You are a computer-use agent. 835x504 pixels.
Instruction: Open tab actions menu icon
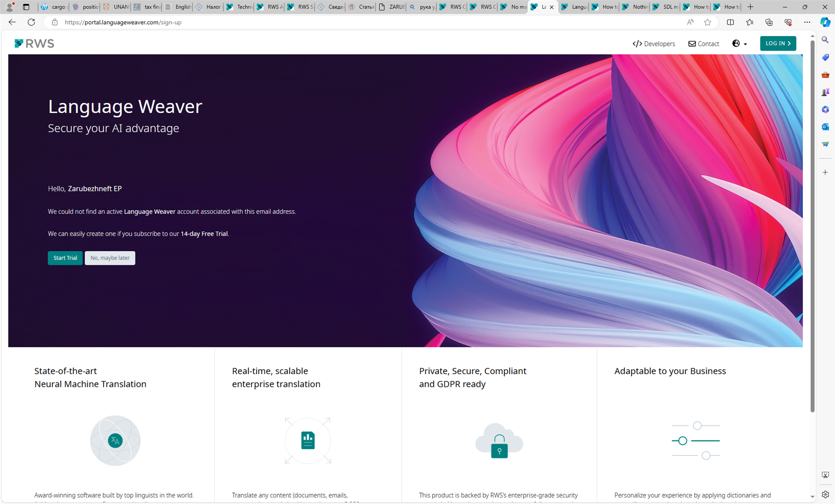[x=26, y=7]
